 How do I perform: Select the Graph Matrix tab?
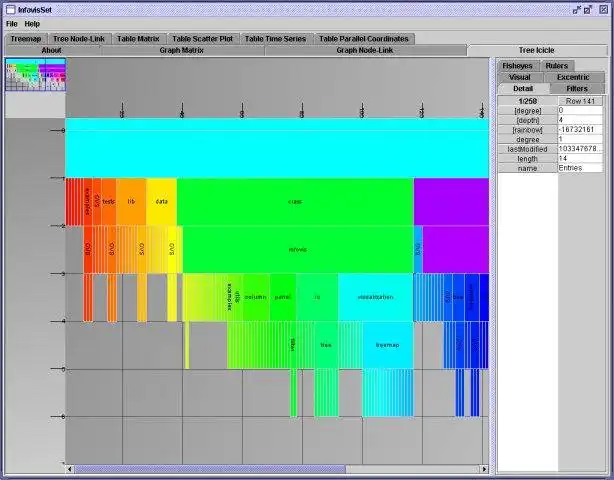(182, 50)
